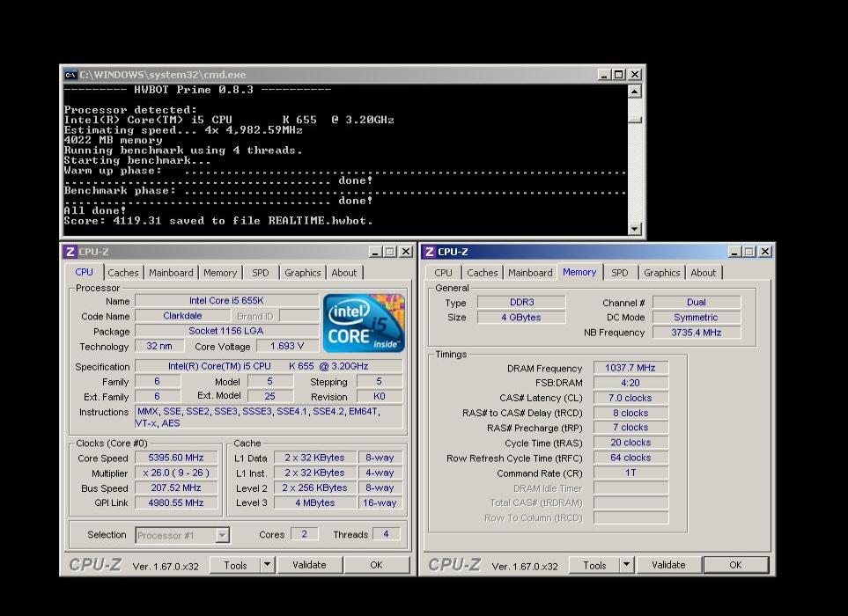848x616 pixels.
Task: Open About tab in left CPU-Z window
Action: coord(344,273)
